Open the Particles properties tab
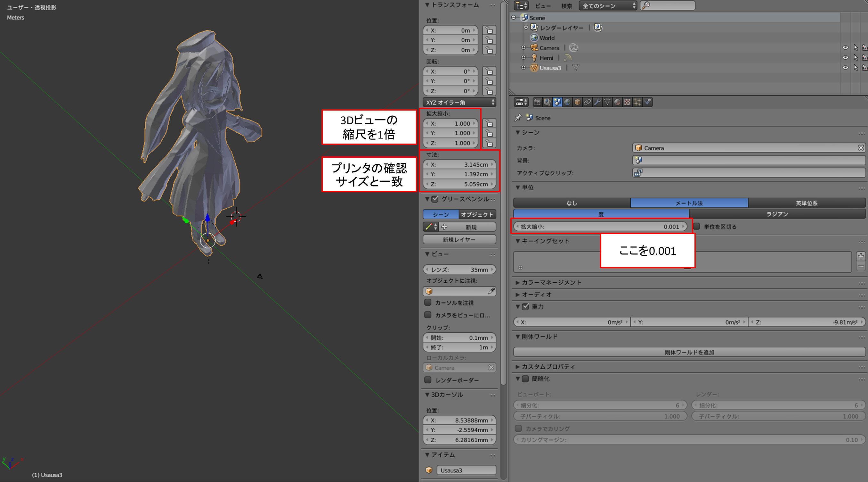The image size is (868, 482). [637, 102]
